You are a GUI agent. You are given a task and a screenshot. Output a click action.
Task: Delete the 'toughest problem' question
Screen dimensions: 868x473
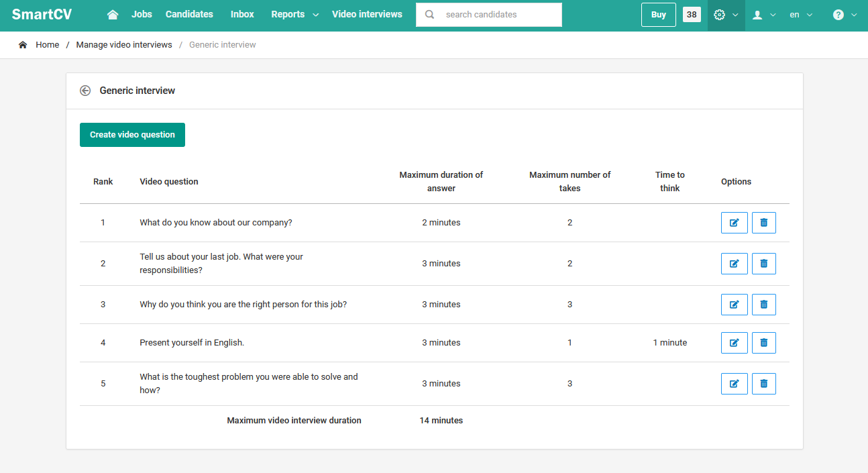pos(763,384)
